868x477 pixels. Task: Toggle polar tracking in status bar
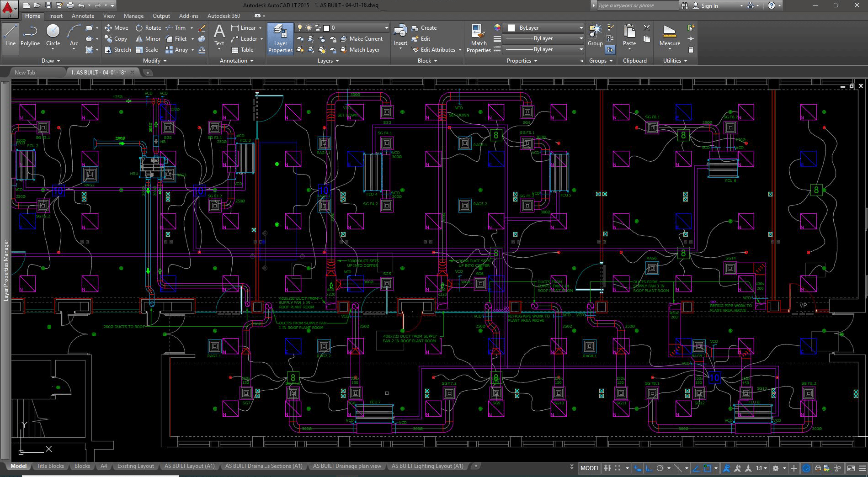[660, 468]
